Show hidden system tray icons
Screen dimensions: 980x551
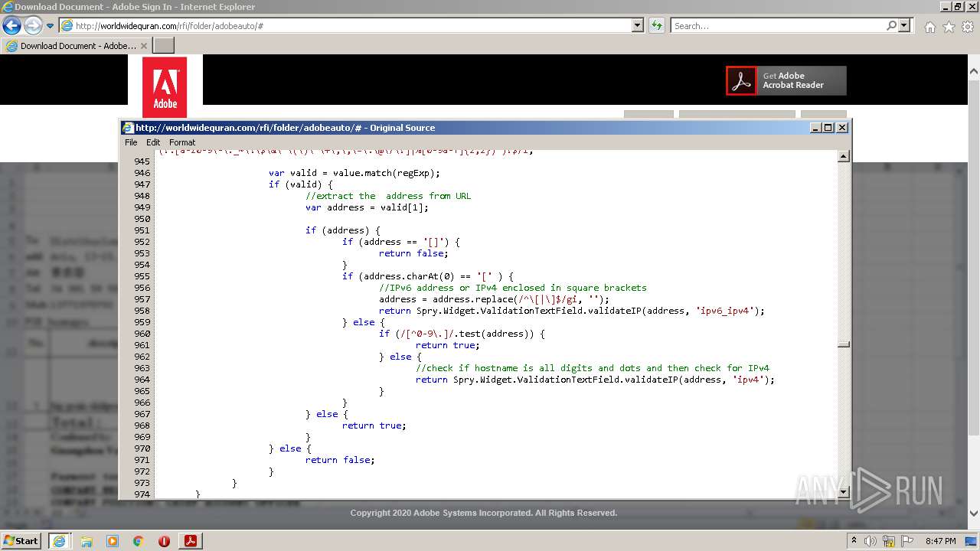854,541
